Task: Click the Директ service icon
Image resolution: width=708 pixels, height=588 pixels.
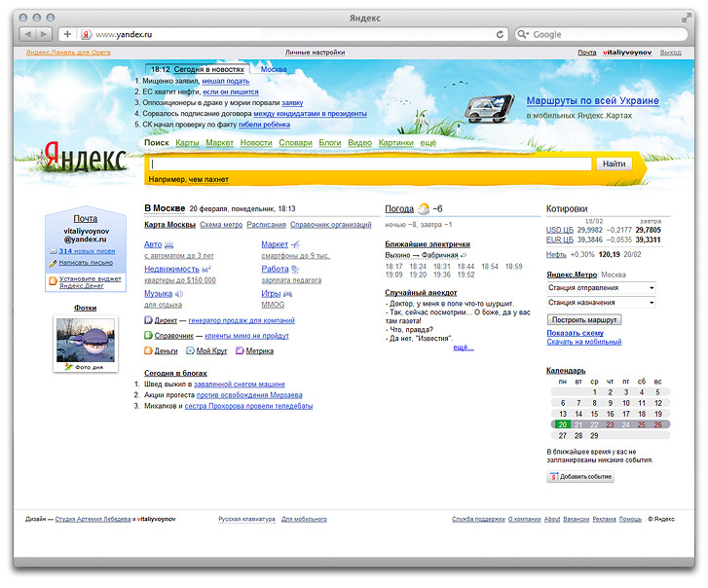Action: click(148, 320)
